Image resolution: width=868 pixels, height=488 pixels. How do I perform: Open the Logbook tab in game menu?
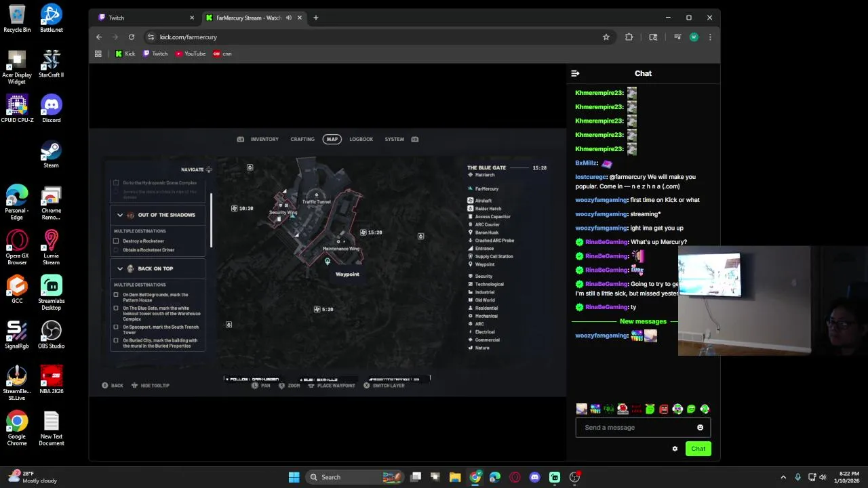pos(361,139)
